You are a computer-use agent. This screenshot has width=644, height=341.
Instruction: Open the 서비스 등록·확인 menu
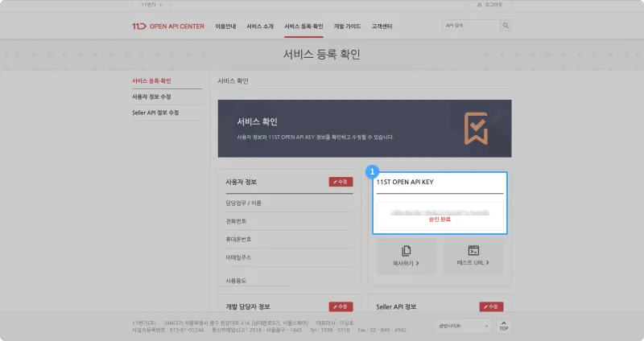coord(303,27)
